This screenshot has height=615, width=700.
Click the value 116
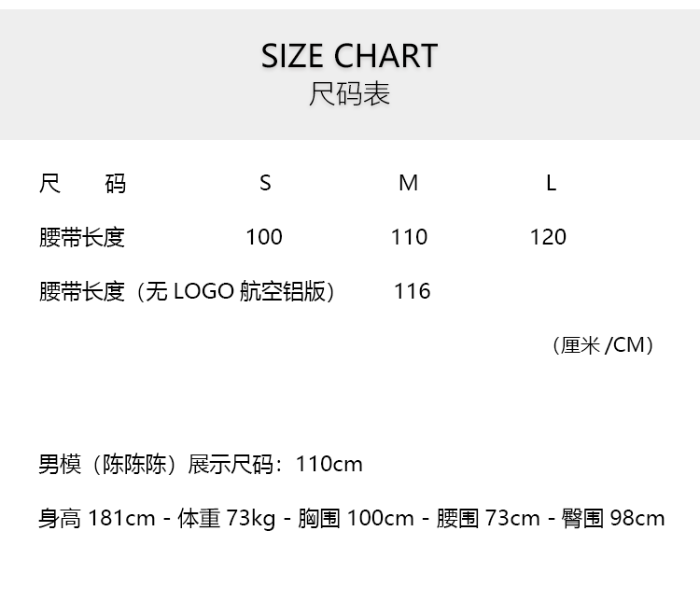coord(412,291)
